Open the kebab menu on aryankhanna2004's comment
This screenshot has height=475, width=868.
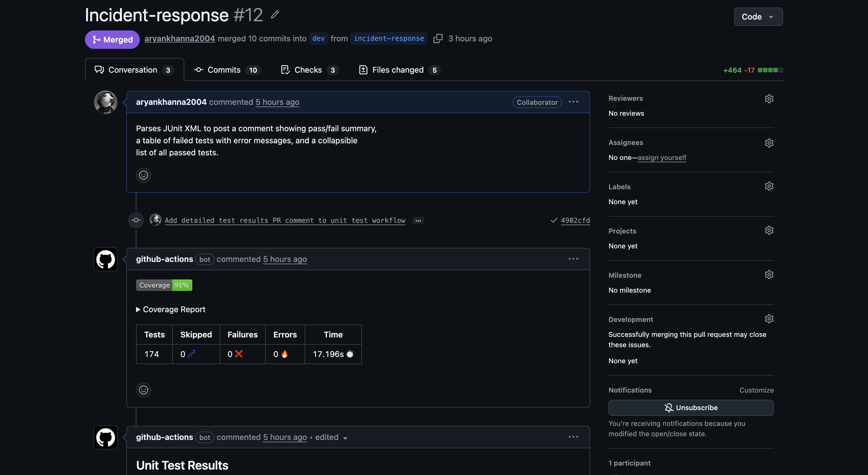[x=573, y=101]
